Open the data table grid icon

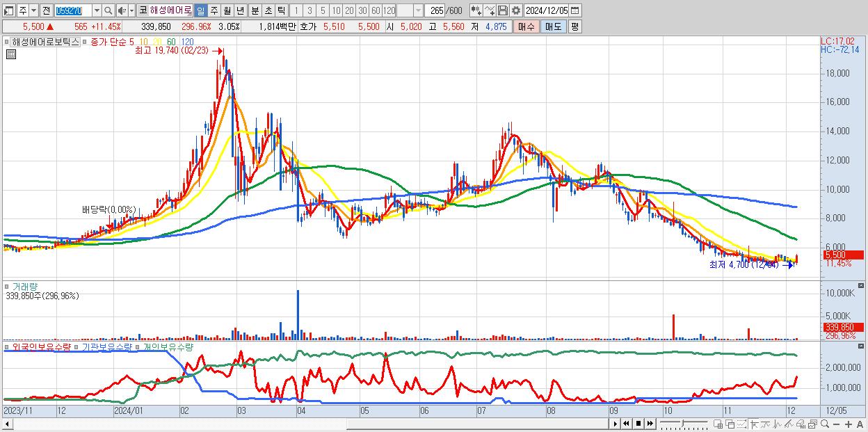pos(10,54)
